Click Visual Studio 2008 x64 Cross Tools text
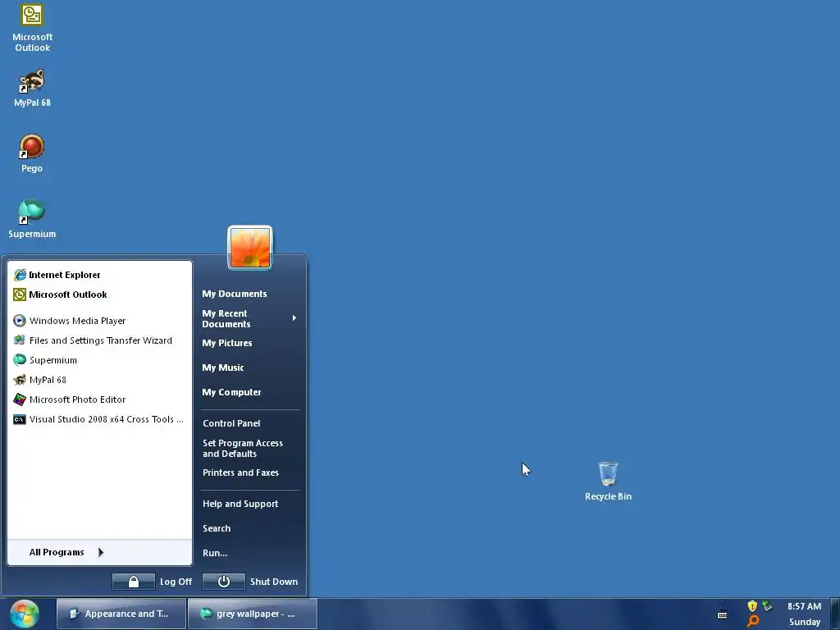Image resolution: width=840 pixels, height=630 pixels. pyautogui.click(x=106, y=419)
